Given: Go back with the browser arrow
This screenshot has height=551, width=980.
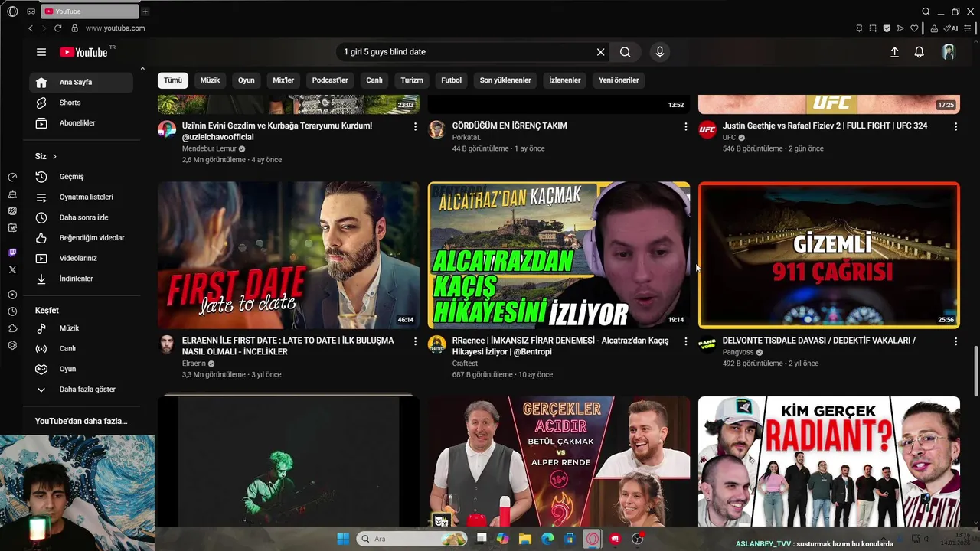Looking at the screenshot, I should coord(31,28).
